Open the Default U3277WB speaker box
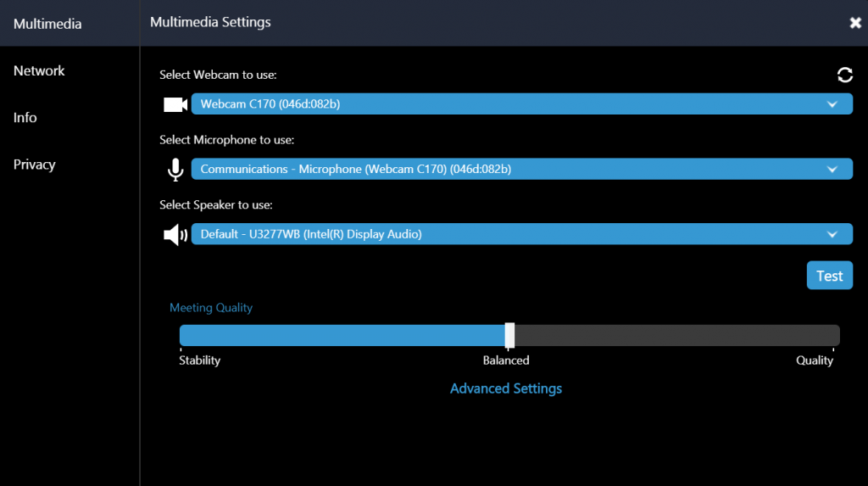The height and width of the screenshot is (486, 868). (x=522, y=234)
